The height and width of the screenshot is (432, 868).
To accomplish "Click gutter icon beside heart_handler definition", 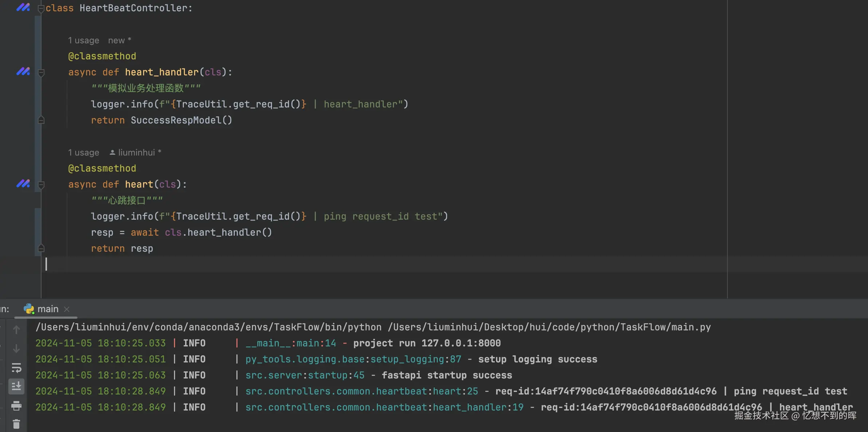I will (23, 72).
